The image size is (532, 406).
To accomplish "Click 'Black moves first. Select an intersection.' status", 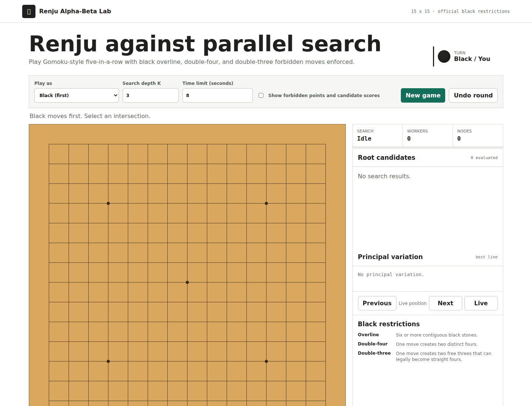I will (90, 116).
